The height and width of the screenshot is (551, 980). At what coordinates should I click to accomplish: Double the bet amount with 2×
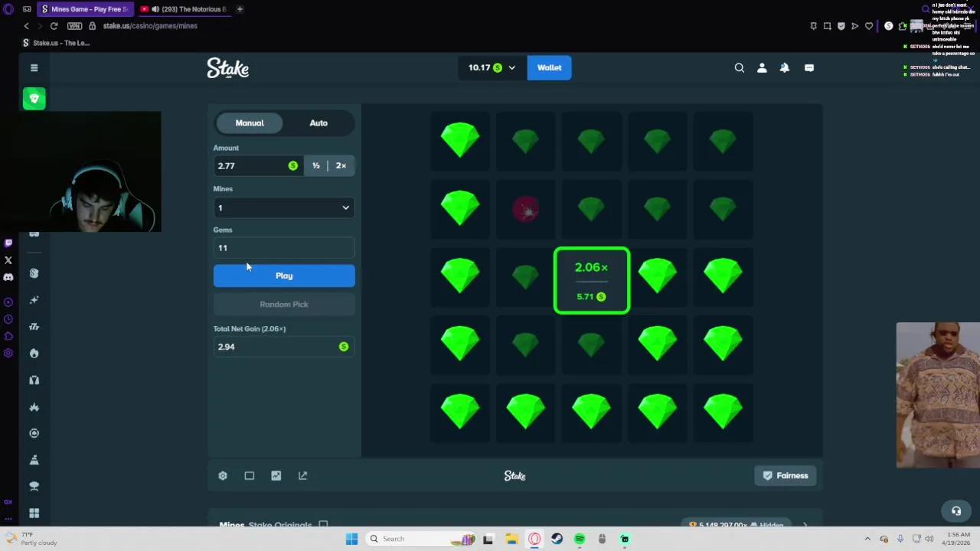341,165
